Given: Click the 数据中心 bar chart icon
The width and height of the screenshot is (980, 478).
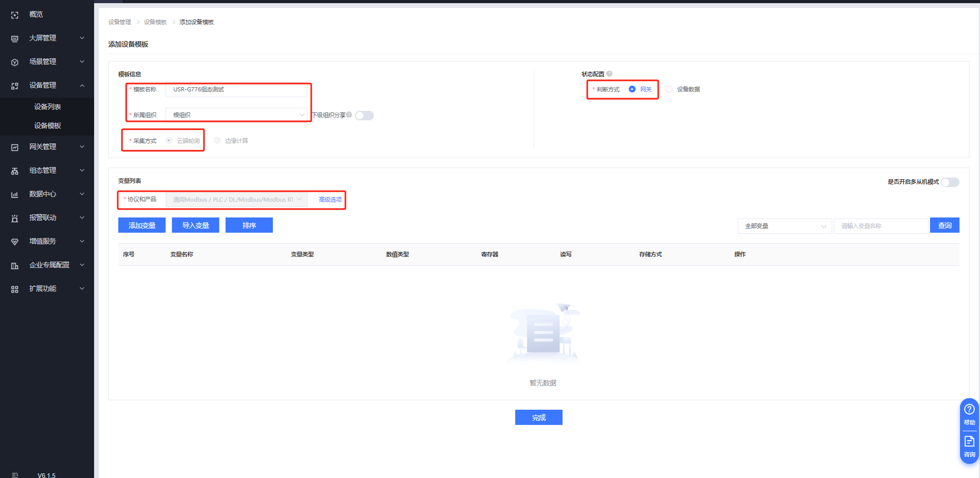Looking at the screenshot, I should [15, 195].
